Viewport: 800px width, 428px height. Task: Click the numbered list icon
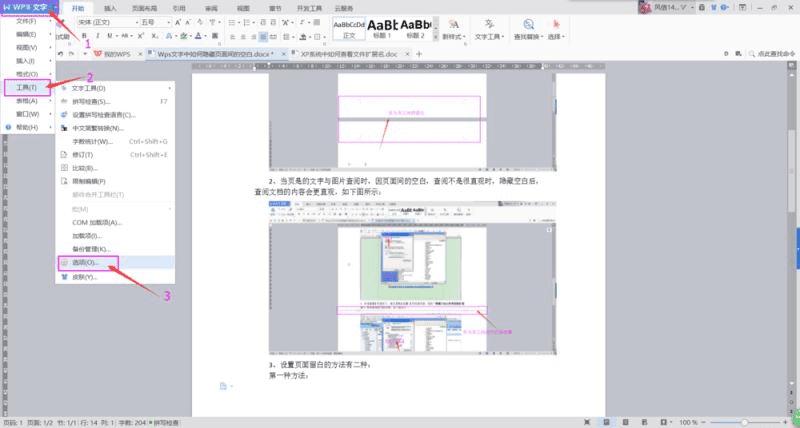point(246,22)
